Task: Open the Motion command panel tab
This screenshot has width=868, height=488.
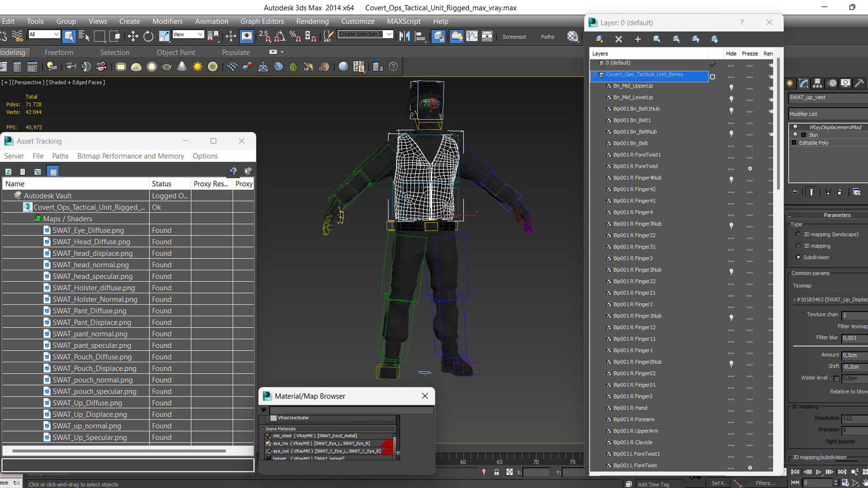Action: click(x=832, y=83)
